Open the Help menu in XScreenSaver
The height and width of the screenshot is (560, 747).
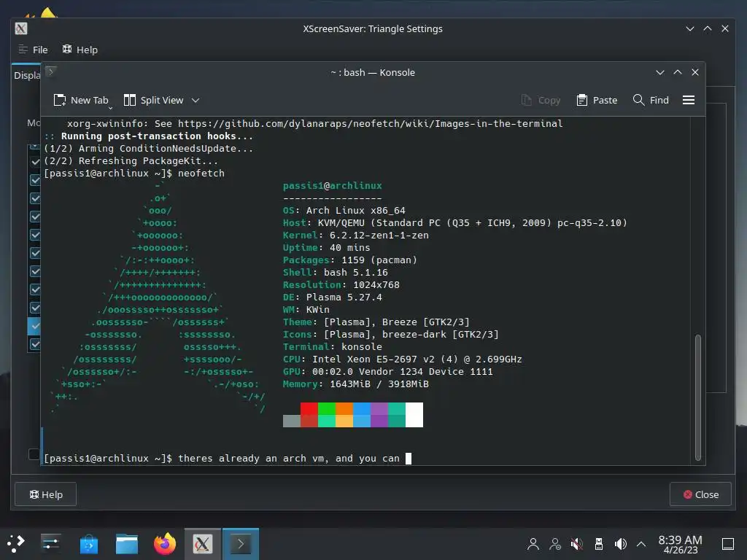pyautogui.click(x=80, y=50)
